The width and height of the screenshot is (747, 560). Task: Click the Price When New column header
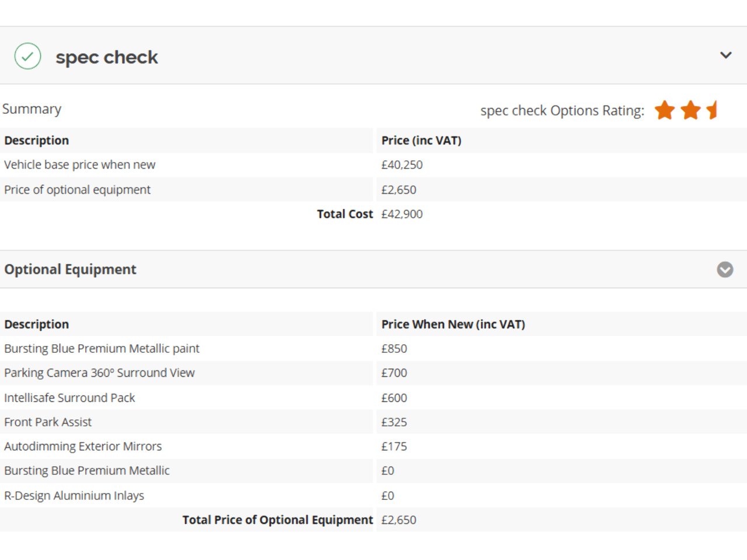(453, 324)
